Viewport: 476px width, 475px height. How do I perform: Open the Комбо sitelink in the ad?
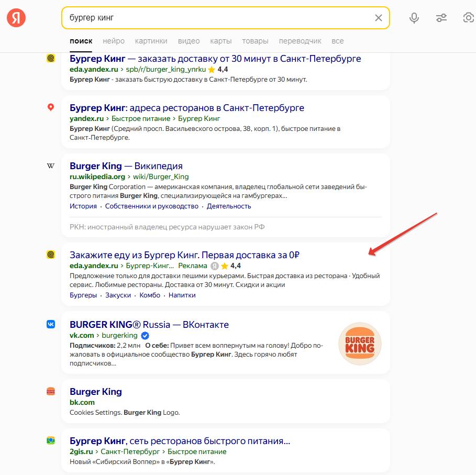click(150, 295)
